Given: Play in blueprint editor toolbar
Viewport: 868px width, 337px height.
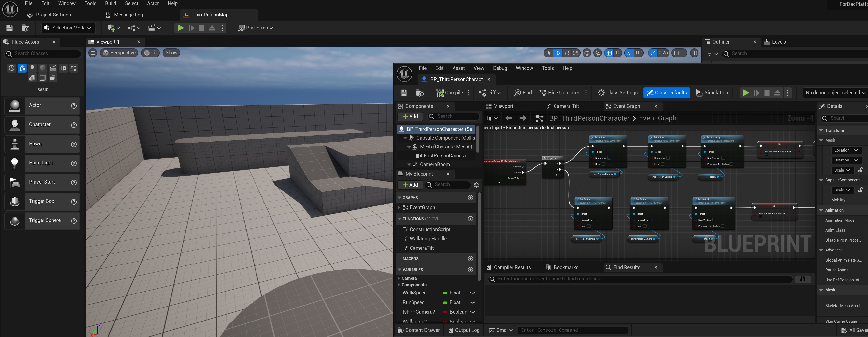Looking at the screenshot, I should point(746,93).
